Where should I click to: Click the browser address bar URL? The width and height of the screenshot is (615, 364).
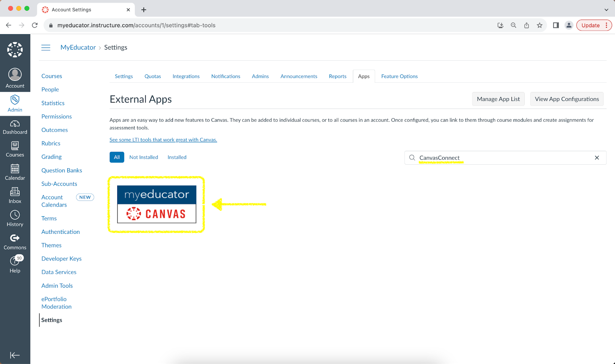(x=136, y=25)
